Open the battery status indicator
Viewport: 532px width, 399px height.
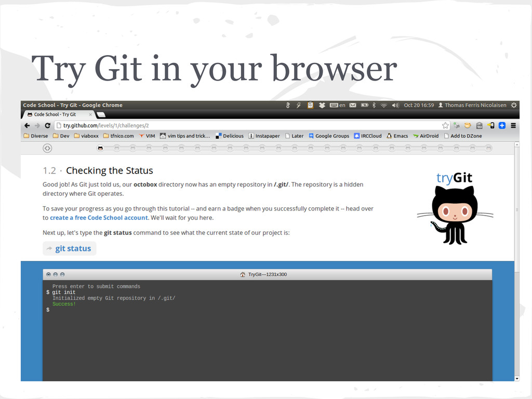coord(364,105)
